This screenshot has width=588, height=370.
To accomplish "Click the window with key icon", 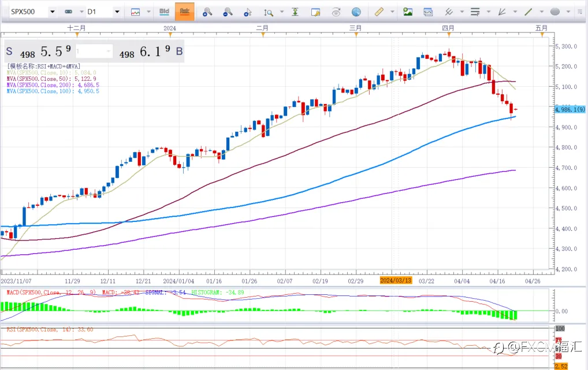I will (x=316, y=12).
